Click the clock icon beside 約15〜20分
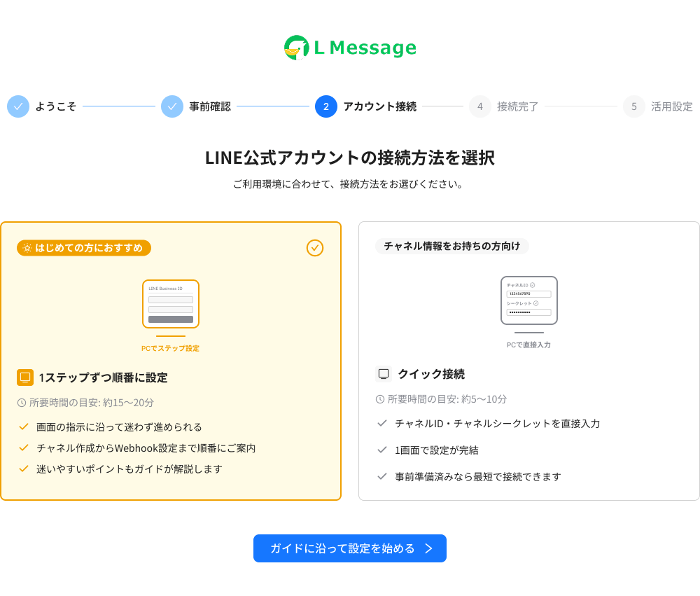The image size is (700, 596). point(22,403)
